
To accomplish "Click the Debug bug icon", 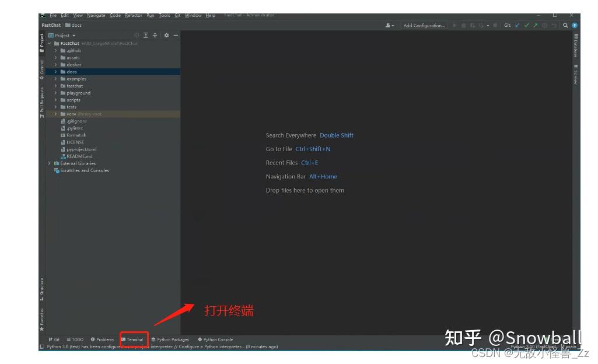I will pos(464,26).
